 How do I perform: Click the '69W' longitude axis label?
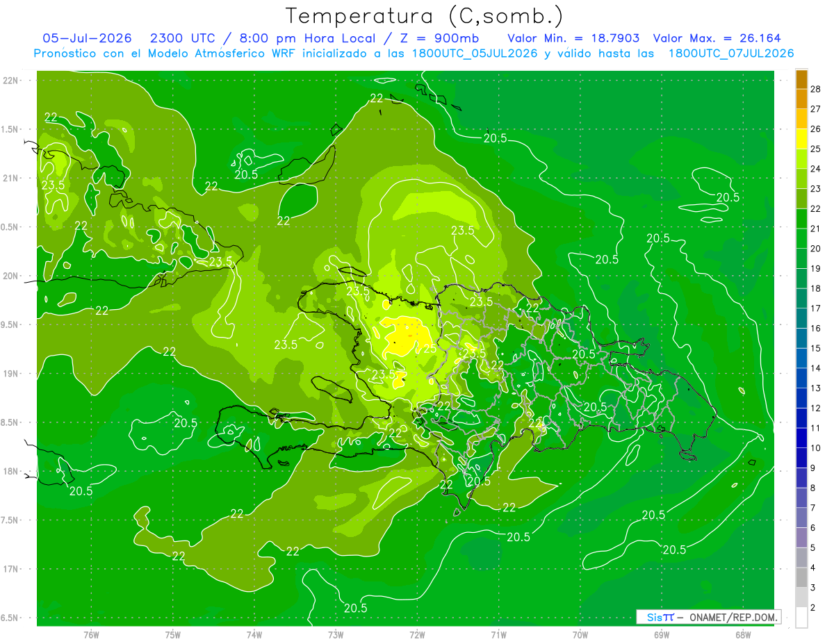click(662, 635)
